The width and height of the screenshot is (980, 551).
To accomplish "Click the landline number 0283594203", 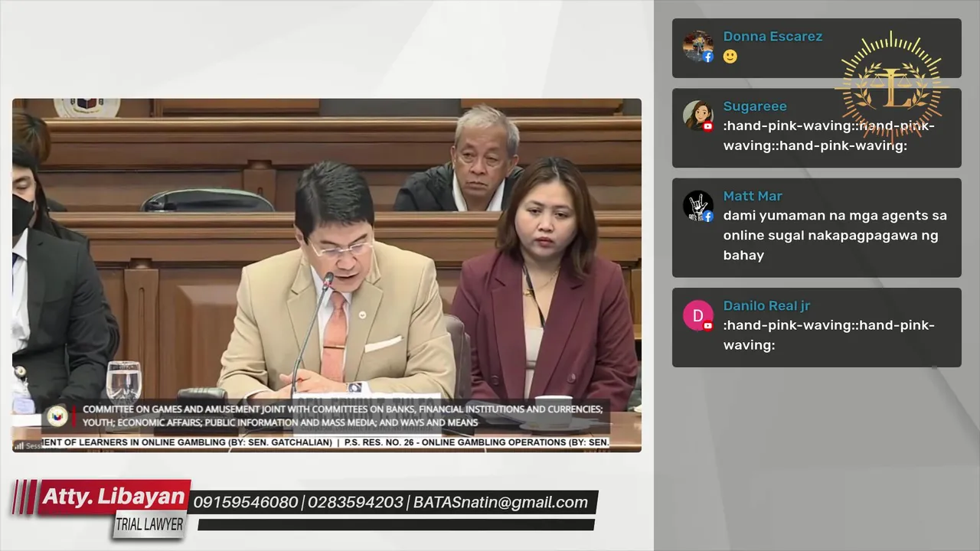I will 355,503.
